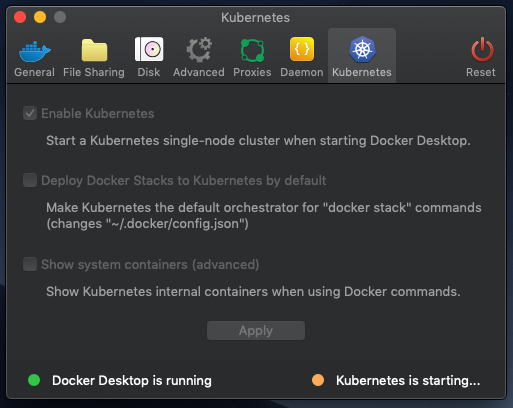Switch to the Daemon tab label

302,72
